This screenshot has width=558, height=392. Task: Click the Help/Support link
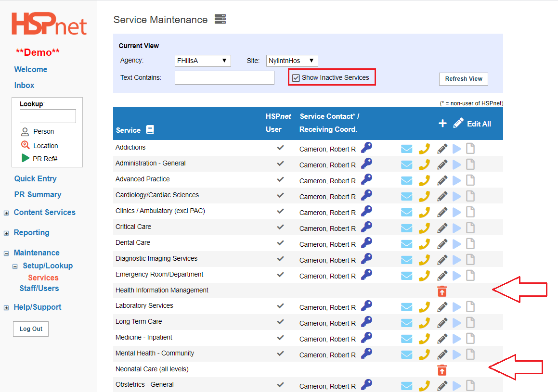38,307
